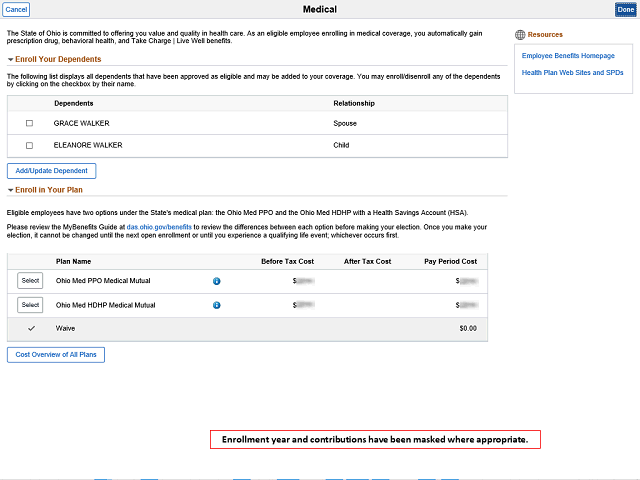The width and height of the screenshot is (640, 480).
Task: Click the Relationship column header
Action: click(354, 103)
